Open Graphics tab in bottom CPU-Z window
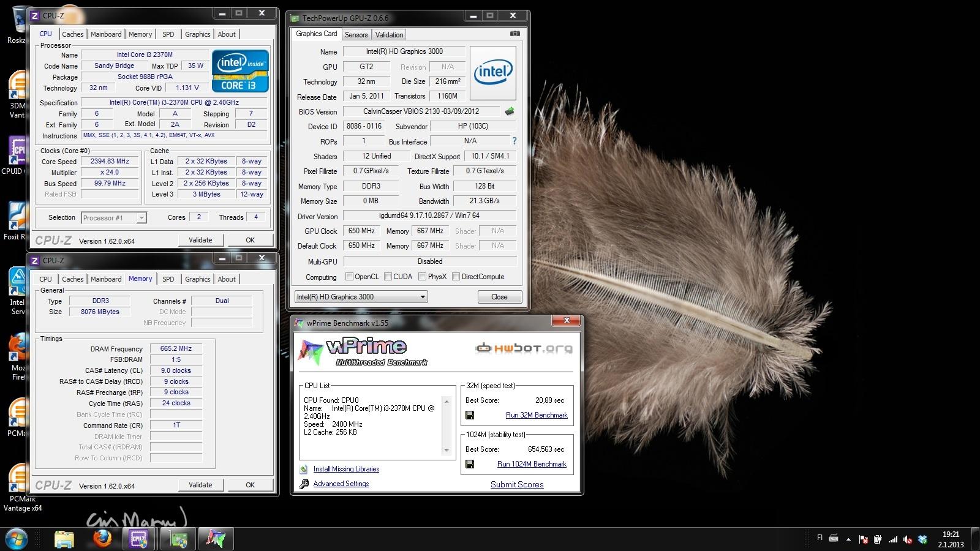The height and width of the screenshot is (551, 980). click(x=197, y=279)
